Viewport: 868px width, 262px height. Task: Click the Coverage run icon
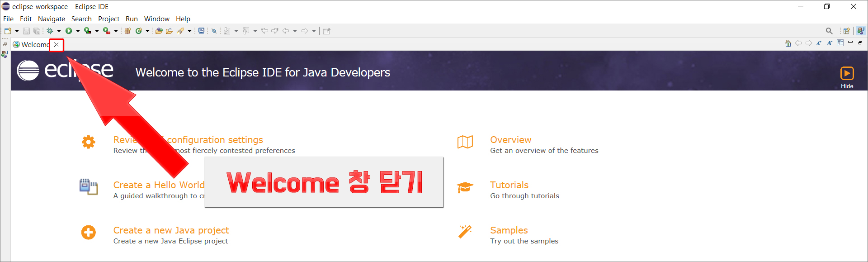(88, 31)
